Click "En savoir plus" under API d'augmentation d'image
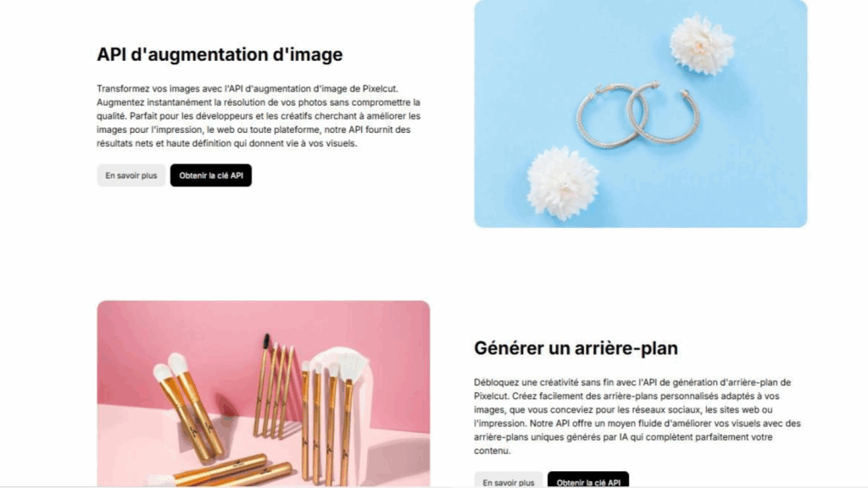The image size is (868, 488). [131, 175]
